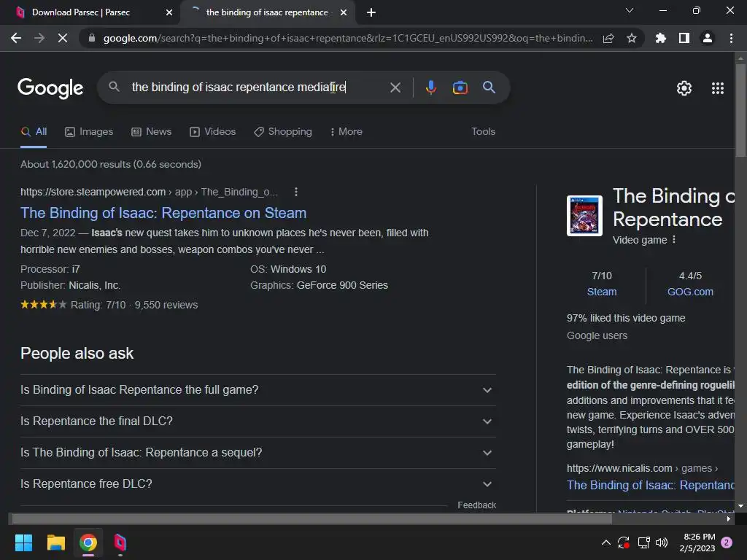Viewport: 747px width, 560px height.
Task: Expand 'Is Repentance free DLC?'
Action: (258, 484)
